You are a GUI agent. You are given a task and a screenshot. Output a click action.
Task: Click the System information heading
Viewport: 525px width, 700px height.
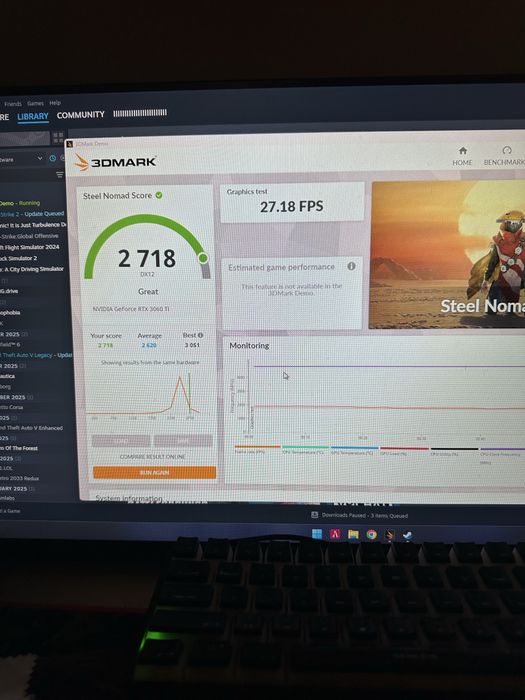coord(129,498)
